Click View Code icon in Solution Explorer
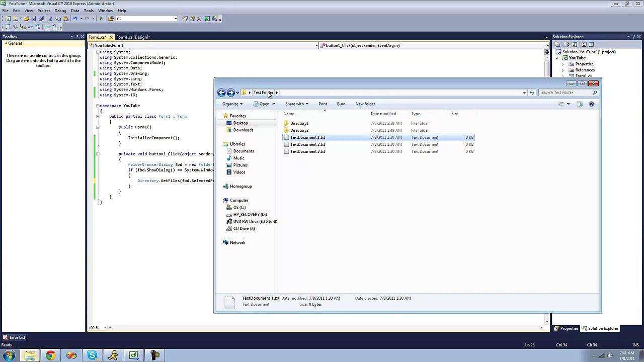Screen dimensions: 644x362 point(584,44)
